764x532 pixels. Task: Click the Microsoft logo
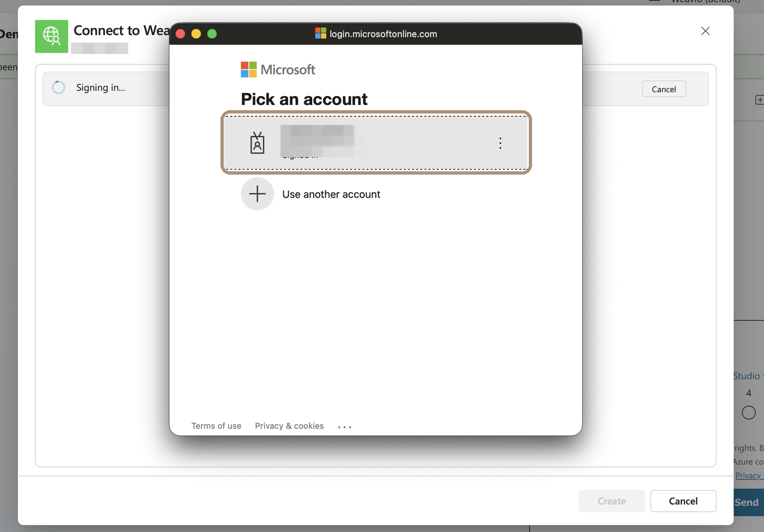pyautogui.click(x=278, y=69)
